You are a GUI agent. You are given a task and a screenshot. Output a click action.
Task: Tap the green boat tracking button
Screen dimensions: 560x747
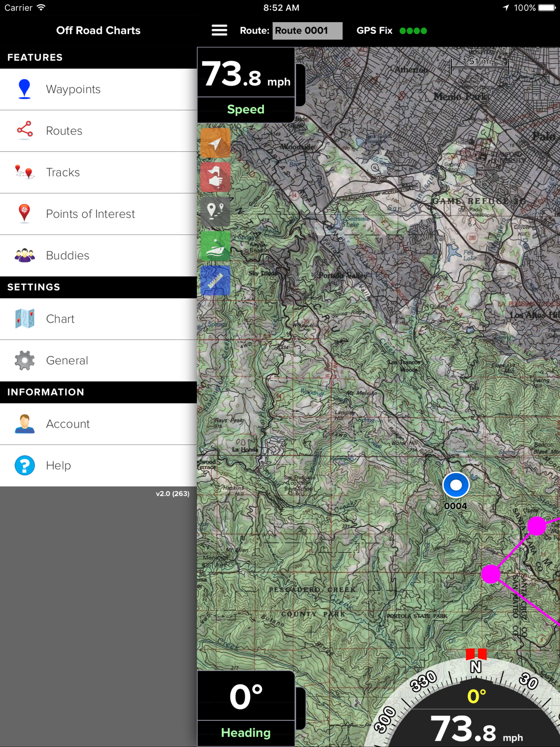tap(215, 246)
